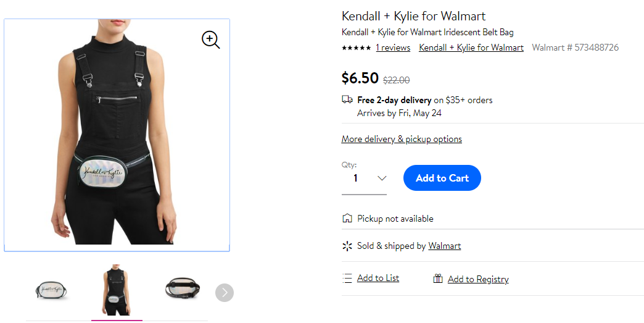
Task: Open the Qty quantity dropdown
Action: tap(364, 178)
